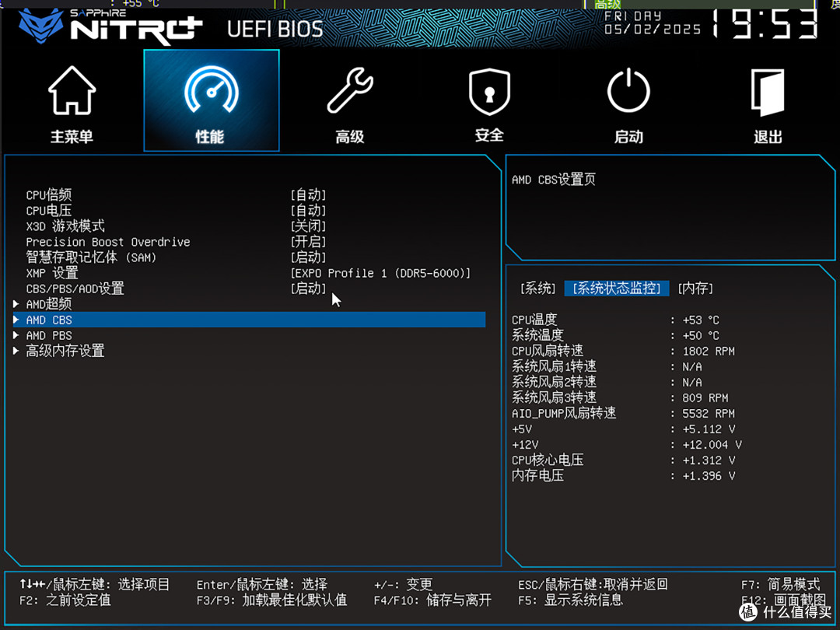Click the AIO_PUMP风扇转速 5532 RPM reading
Image resolution: width=840 pixels, height=630 pixels.
click(709, 414)
